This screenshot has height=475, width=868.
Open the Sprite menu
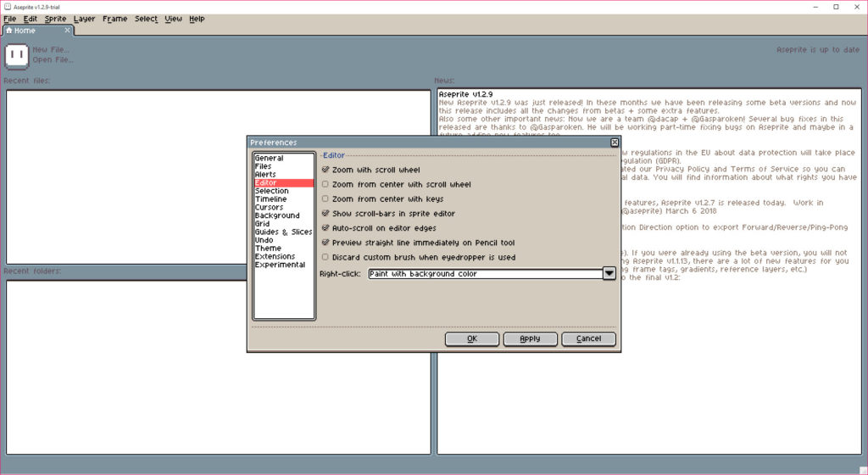click(x=55, y=19)
